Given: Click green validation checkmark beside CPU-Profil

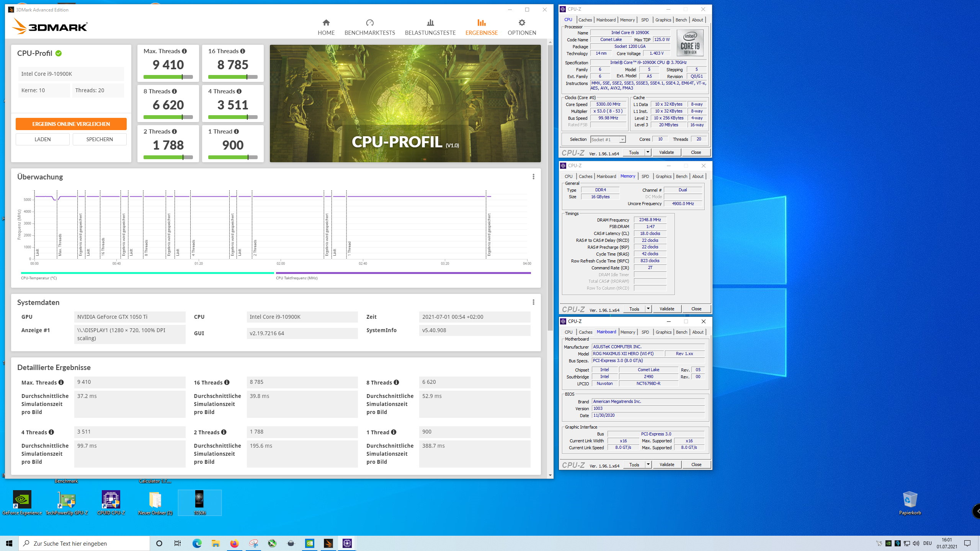Looking at the screenshot, I should (59, 53).
